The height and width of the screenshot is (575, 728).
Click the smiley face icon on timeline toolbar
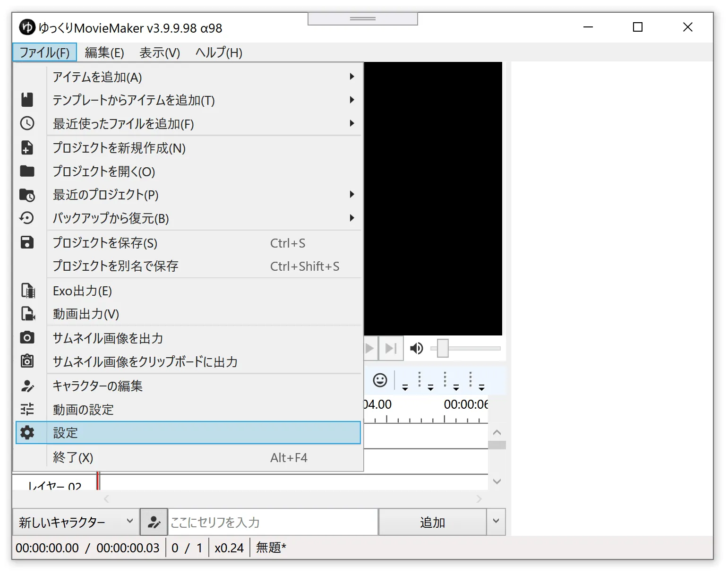(380, 380)
